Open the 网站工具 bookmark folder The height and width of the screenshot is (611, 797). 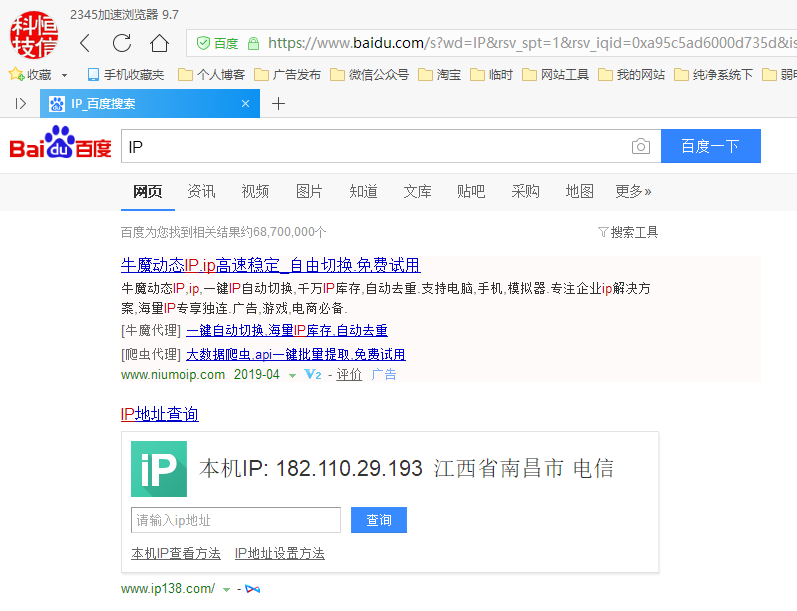pyautogui.click(x=556, y=75)
